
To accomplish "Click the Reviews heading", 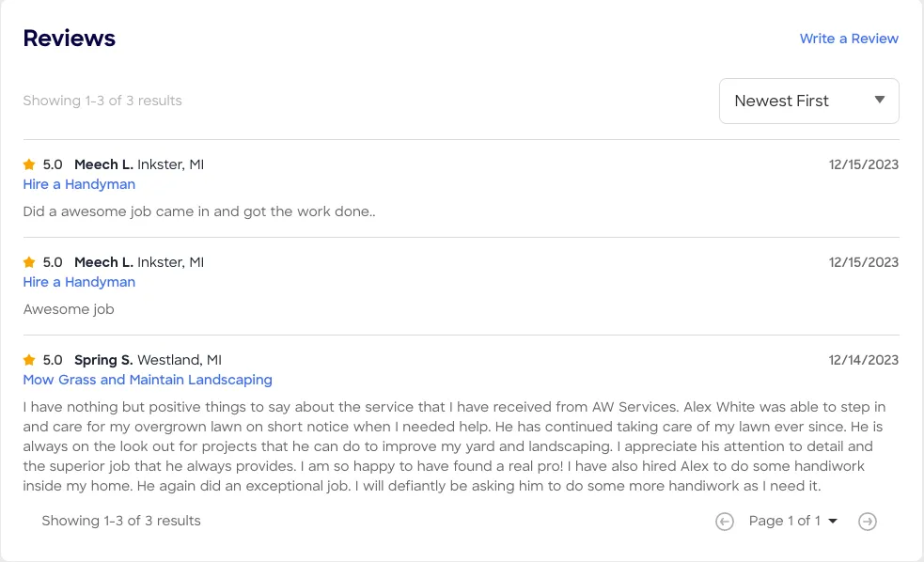I will 70,39.
